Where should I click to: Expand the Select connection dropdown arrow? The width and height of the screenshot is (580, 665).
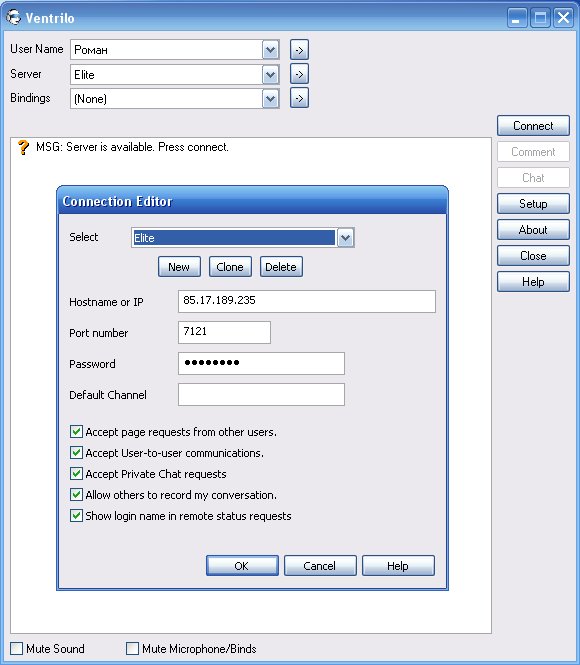[x=345, y=238]
